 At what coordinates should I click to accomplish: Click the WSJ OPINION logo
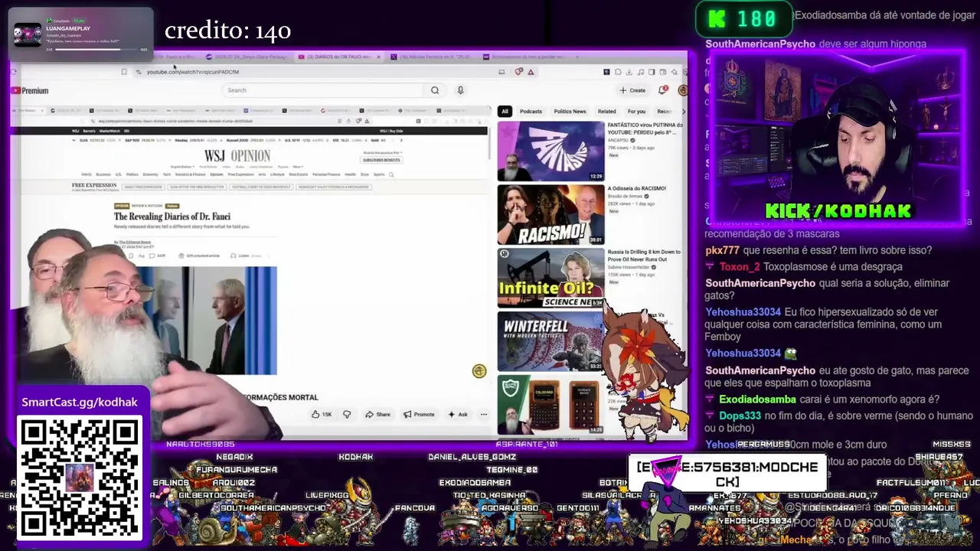click(x=237, y=156)
